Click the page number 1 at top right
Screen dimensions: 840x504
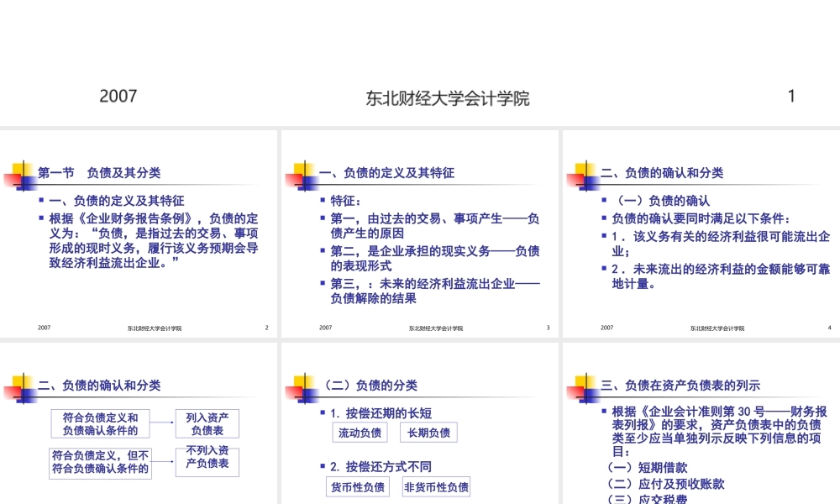[791, 97]
